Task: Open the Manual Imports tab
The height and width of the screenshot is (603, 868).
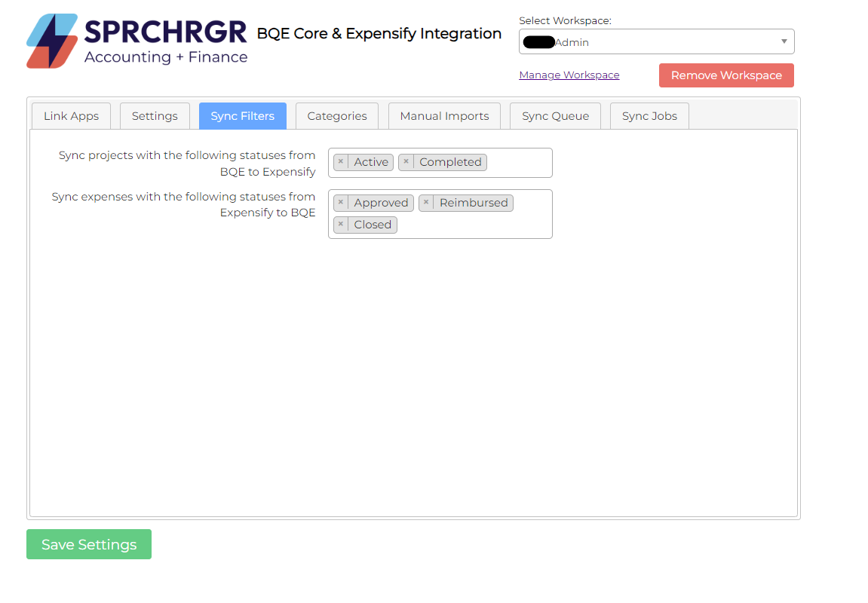Action: click(444, 116)
